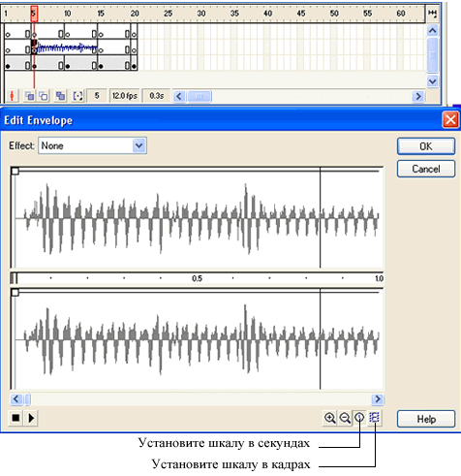The height and width of the screenshot is (476, 461).
Task: Click the 1.0 mark on envelope ruler
Action: [379, 278]
